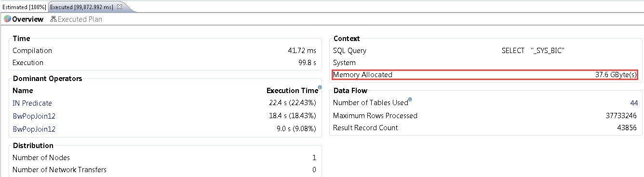This screenshot has height=177, width=644.
Task: Click info icon beside Number of Tables Used
Action: coord(410,100)
